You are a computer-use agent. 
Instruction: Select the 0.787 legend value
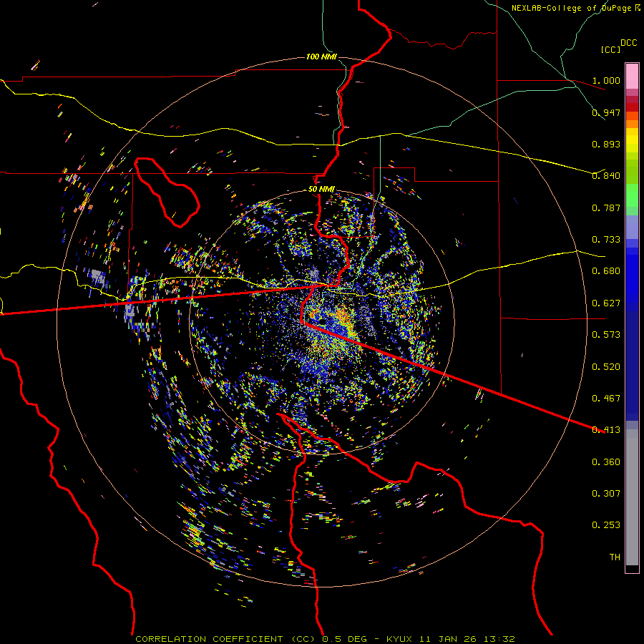(606, 208)
